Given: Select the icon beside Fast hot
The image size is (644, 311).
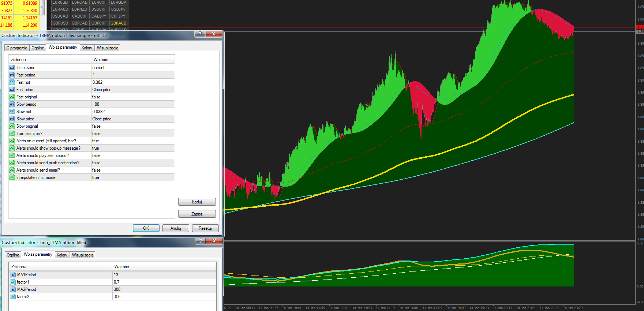Looking at the screenshot, I should pos(12,82).
